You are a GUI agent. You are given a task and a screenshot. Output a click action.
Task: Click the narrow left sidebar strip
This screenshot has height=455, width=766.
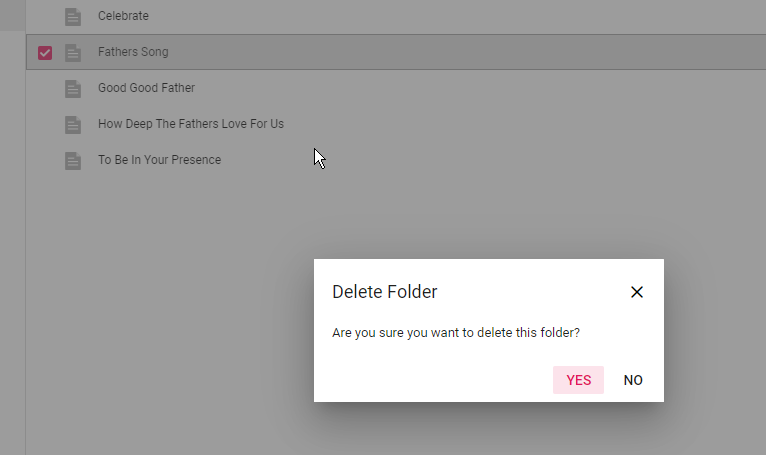tap(13, 244)
